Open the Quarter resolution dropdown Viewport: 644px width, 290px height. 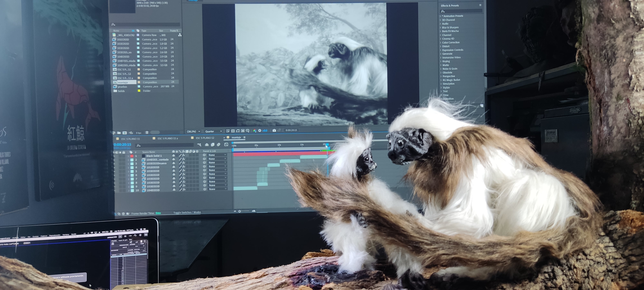[213, 131]
